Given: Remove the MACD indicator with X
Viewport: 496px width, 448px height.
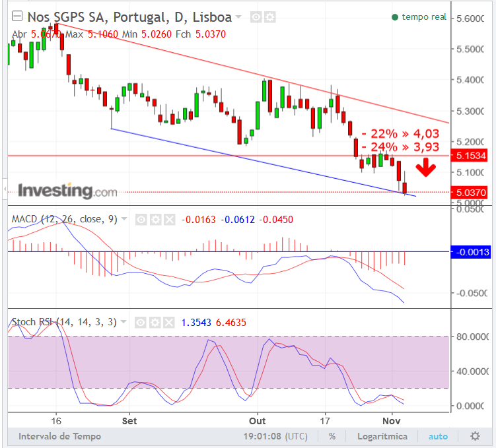Looking at the screenshot, I should (x=170, y=219).
